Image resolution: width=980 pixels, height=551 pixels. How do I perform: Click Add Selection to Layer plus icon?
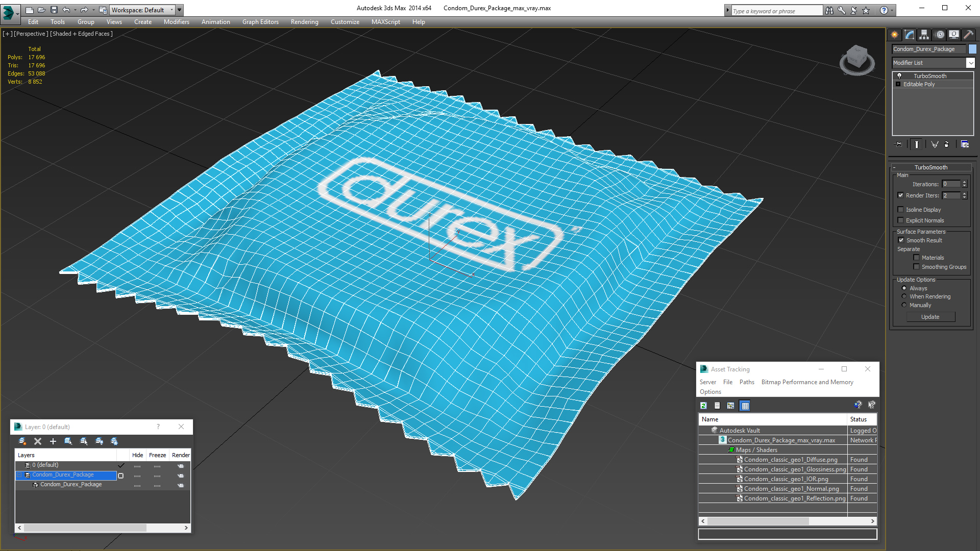(x=53, y=441)
